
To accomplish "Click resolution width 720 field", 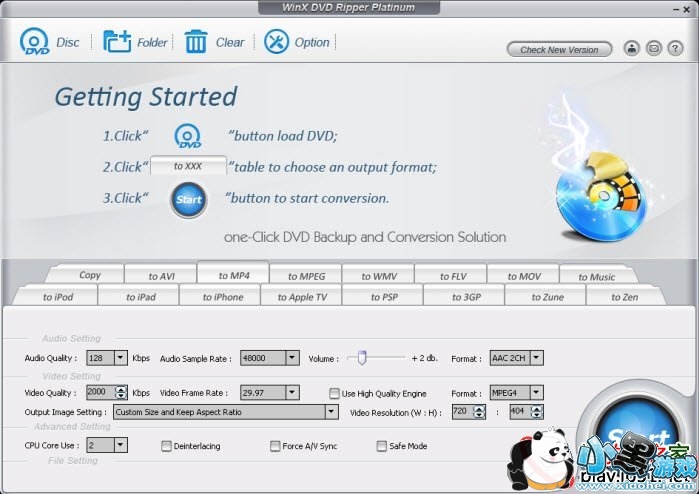I will coord(462,412).
